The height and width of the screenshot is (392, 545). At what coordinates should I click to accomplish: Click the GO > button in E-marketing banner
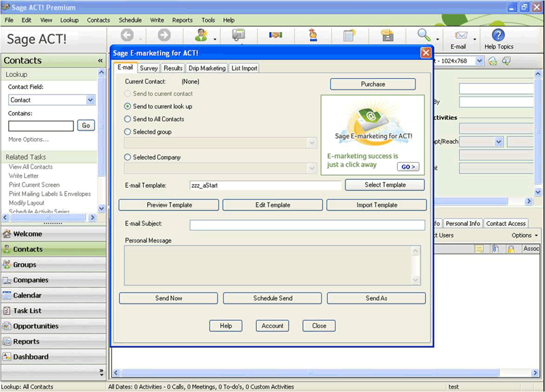[x=408, y=167]
